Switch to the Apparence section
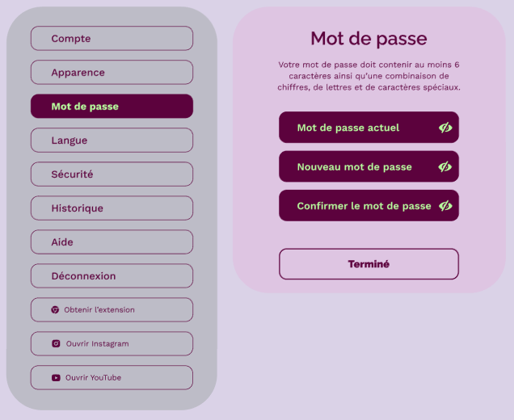The height and width of the screenshot is (420, 514). (112, 73)
